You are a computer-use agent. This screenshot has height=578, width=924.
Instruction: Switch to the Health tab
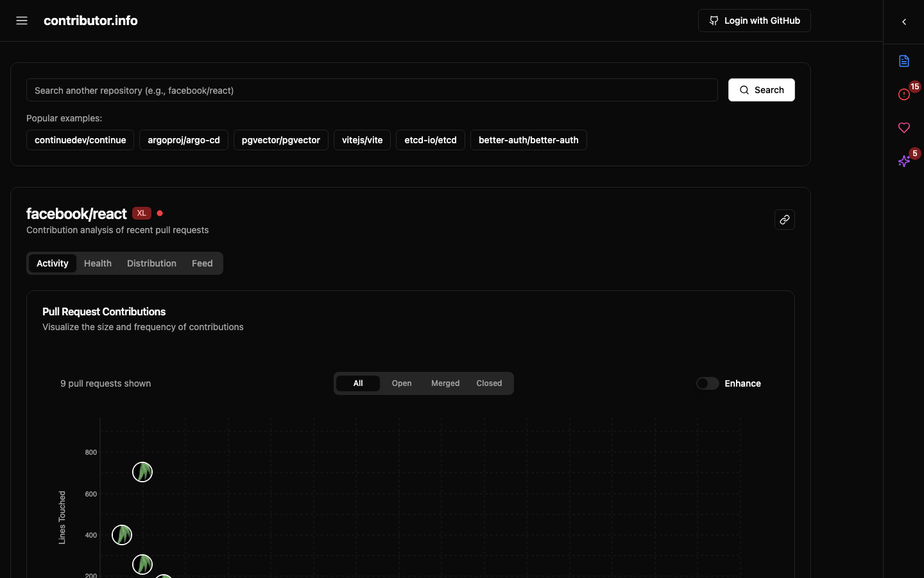click(x=98, y=263)
